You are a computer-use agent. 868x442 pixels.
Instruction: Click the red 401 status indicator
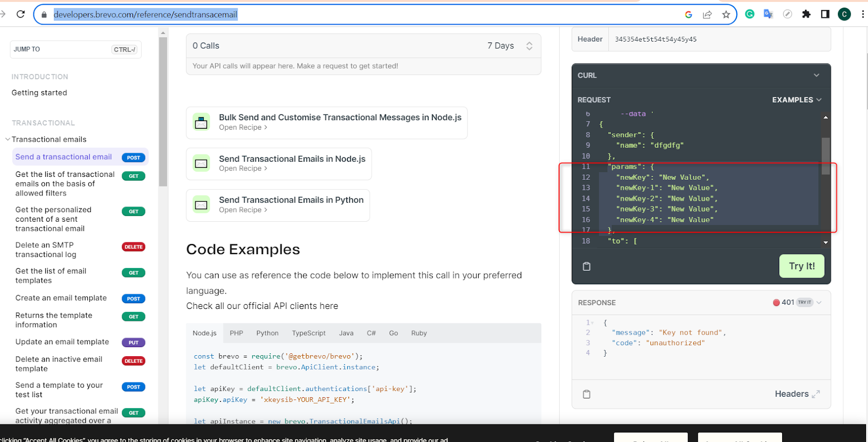[776, 302]
